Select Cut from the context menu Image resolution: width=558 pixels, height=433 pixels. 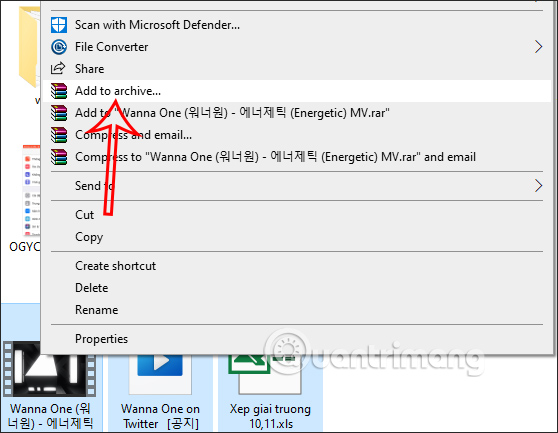[297, 215]
